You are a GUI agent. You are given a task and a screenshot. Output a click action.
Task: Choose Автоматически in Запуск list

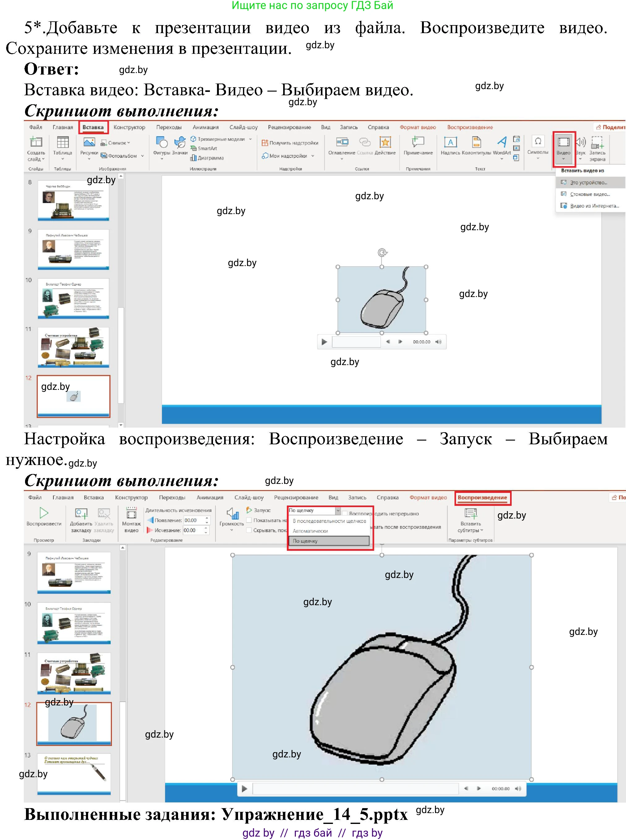310,531
